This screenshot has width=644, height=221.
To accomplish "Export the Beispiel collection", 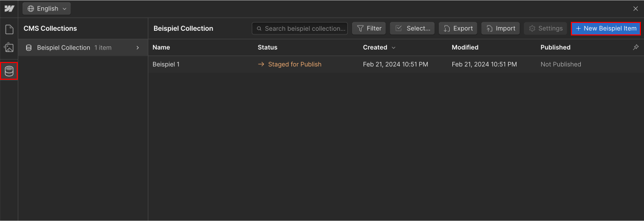I will click(458, 28).
